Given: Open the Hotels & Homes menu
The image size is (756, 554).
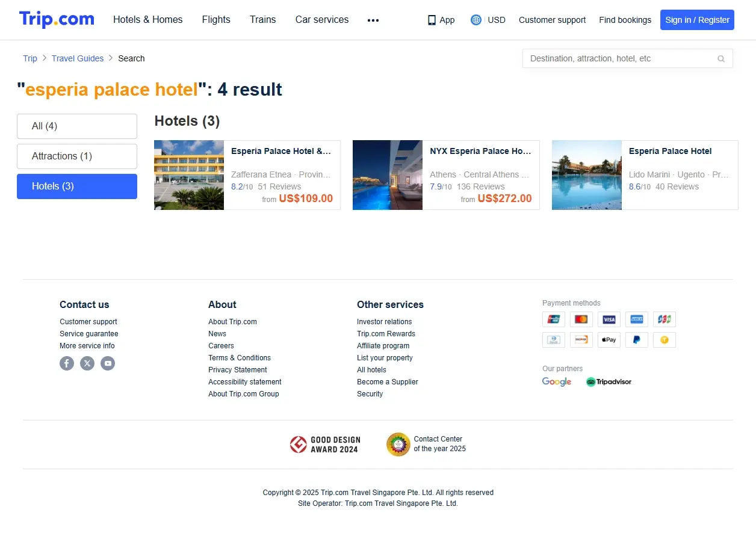Looking at the screenshot, I should [x=148, y=20].
